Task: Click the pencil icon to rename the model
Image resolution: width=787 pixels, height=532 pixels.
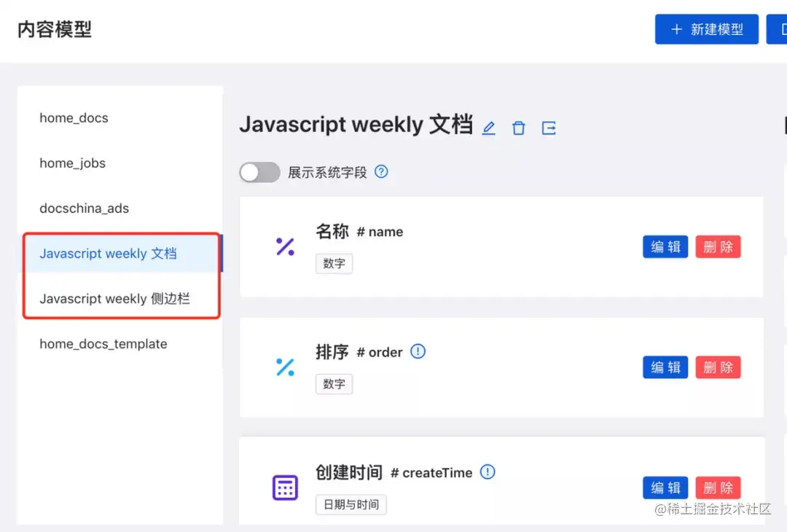Action: coord(489,128)
